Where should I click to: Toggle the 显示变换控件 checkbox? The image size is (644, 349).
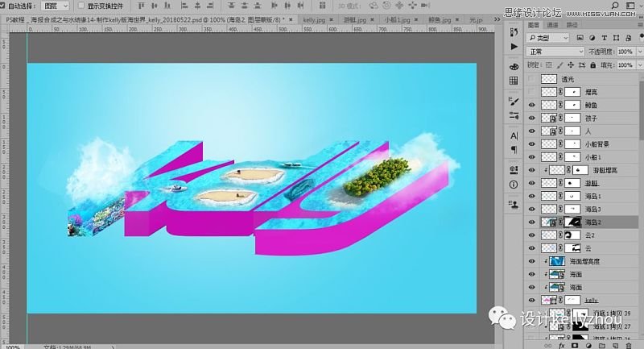[81, 6]
